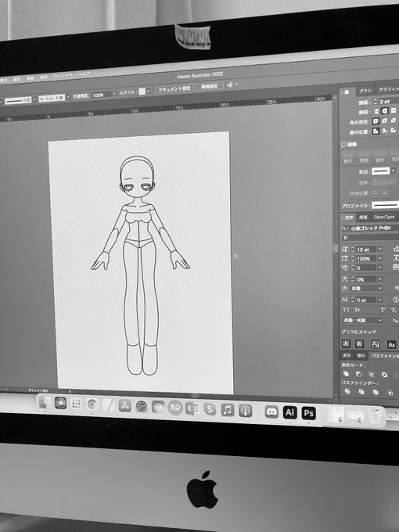Open the tsume 0% dropdown

tap(380, 279)
